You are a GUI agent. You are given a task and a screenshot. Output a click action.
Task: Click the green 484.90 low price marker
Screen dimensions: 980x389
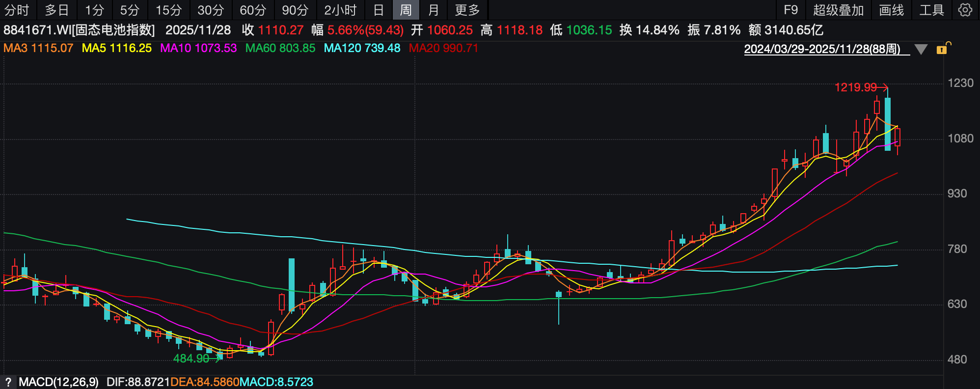click(191, 359)
